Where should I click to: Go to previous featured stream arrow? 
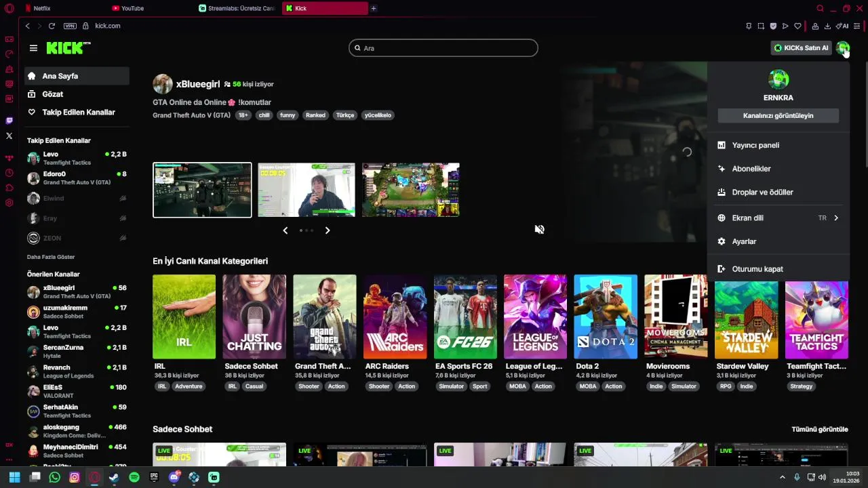point(285,230)
